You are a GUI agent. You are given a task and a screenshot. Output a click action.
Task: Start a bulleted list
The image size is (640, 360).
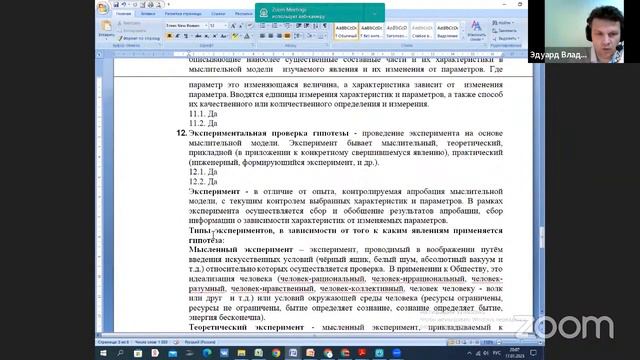pos(263,26)
